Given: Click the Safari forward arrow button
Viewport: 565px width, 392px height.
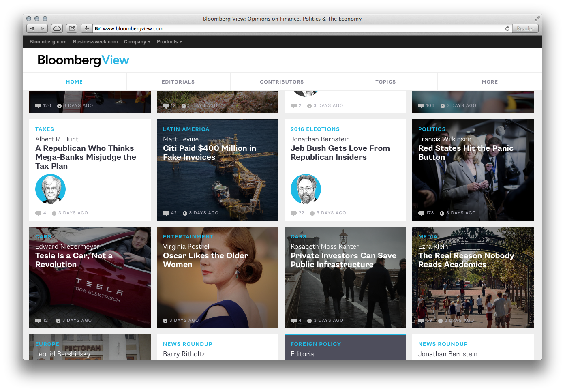Looking at the screenshot, I should click(43, 28).
